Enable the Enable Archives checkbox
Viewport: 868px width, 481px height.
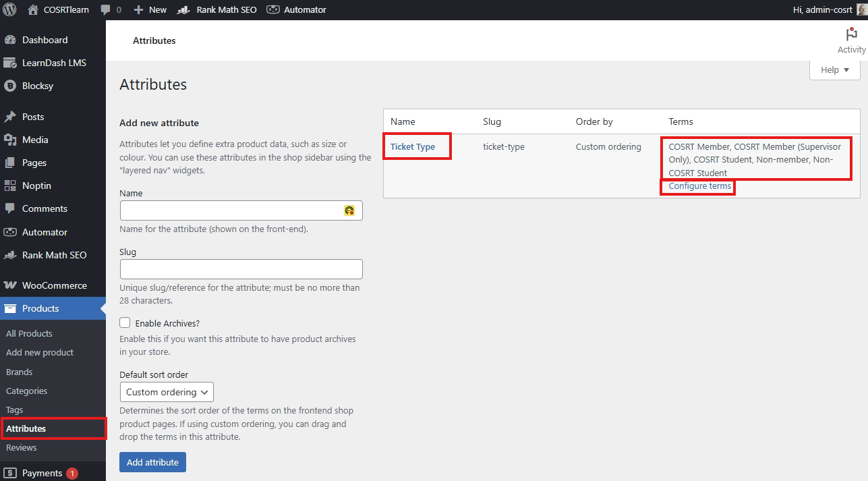pos(125,323)
